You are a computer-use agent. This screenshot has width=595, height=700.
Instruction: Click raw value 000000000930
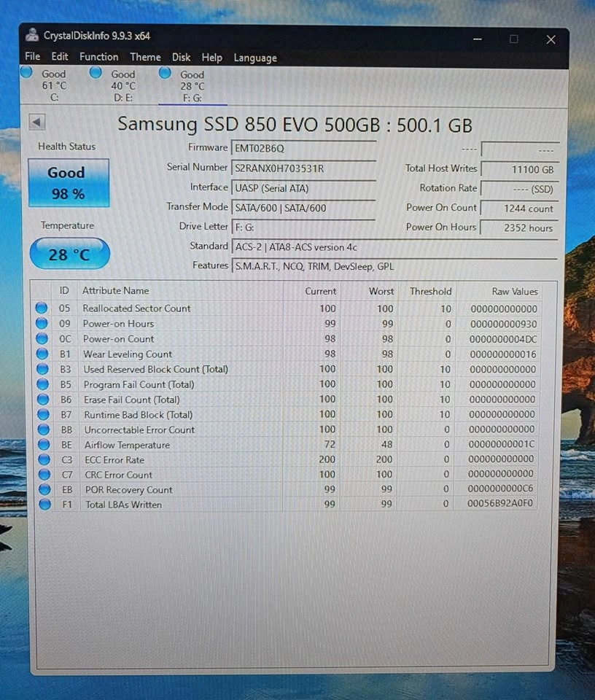[x=504, y=324]
